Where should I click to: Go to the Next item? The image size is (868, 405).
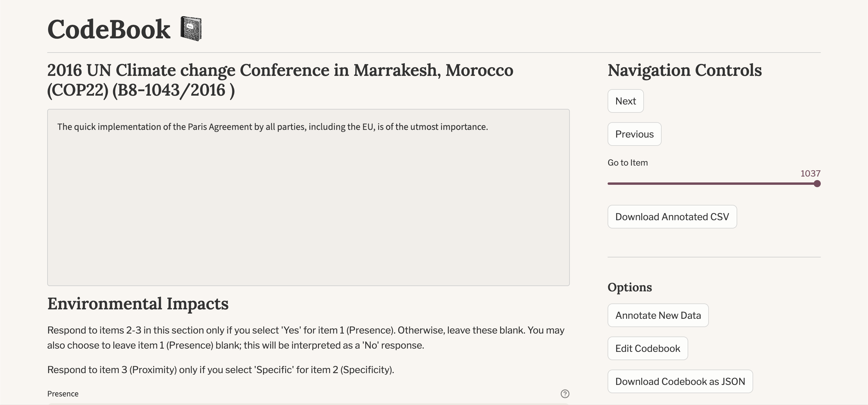click(625, 101)
